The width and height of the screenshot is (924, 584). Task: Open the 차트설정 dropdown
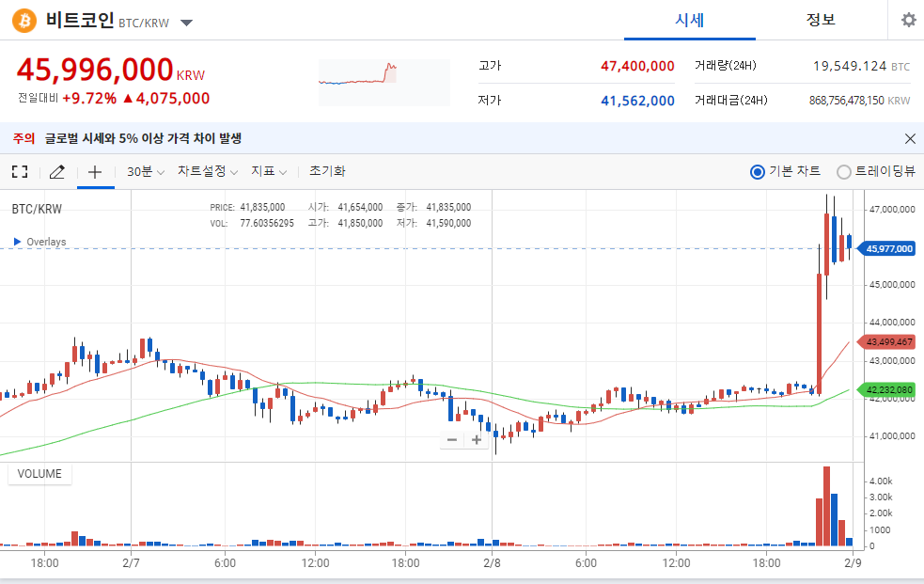(208, 171)
